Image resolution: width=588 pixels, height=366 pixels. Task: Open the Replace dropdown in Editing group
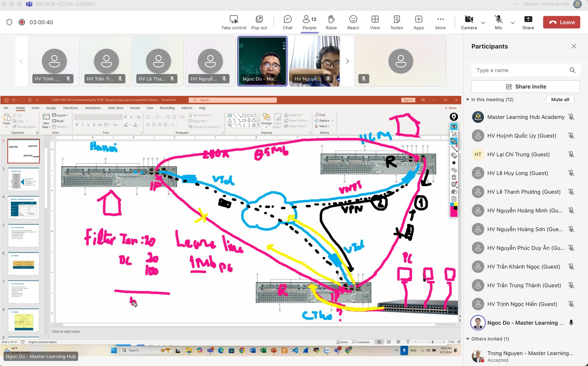click(324, 121)
